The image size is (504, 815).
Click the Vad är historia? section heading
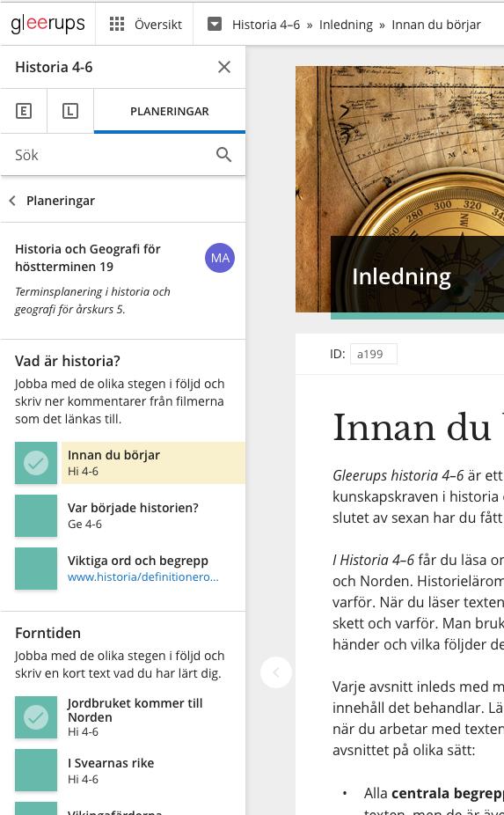[x=68, y=361]
